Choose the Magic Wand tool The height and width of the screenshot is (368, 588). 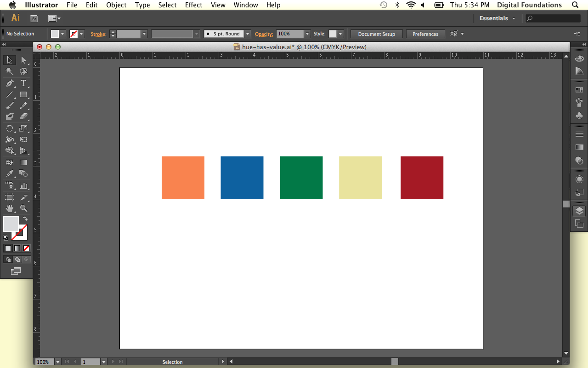click(10, 72)
